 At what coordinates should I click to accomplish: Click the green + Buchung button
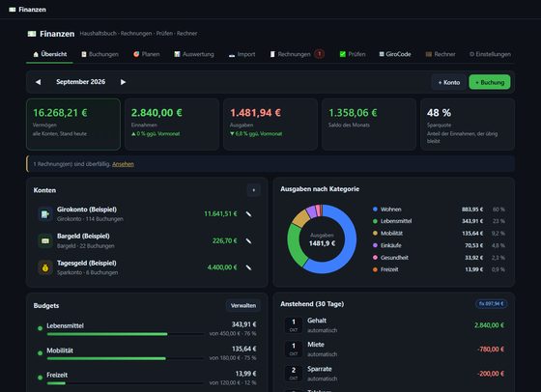tap(490, 82)
